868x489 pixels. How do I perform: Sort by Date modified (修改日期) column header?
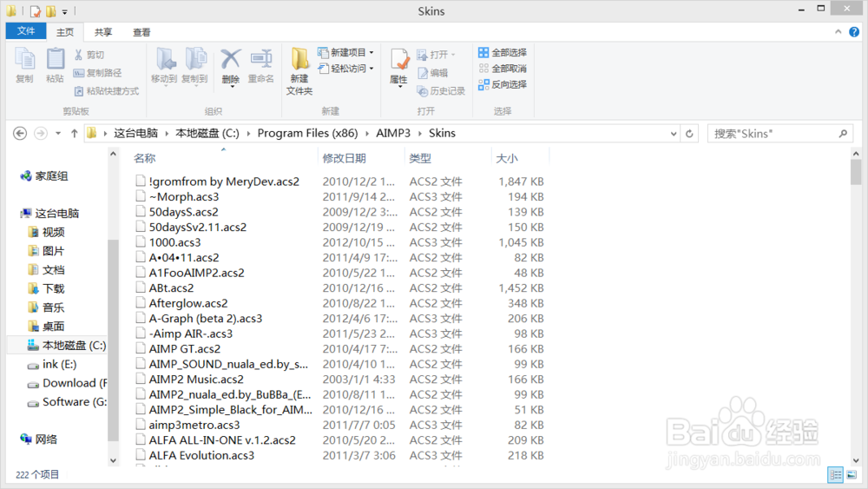(x=345, y=158)
